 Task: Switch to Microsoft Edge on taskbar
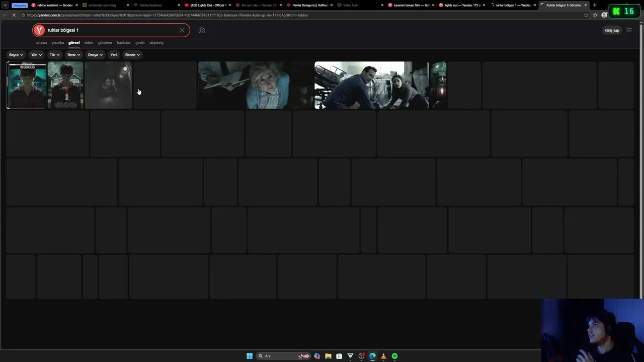tap(372, 356)
